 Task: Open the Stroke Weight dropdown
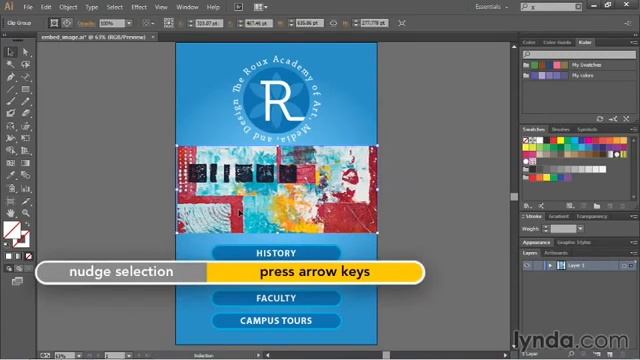tap(580, 229)
